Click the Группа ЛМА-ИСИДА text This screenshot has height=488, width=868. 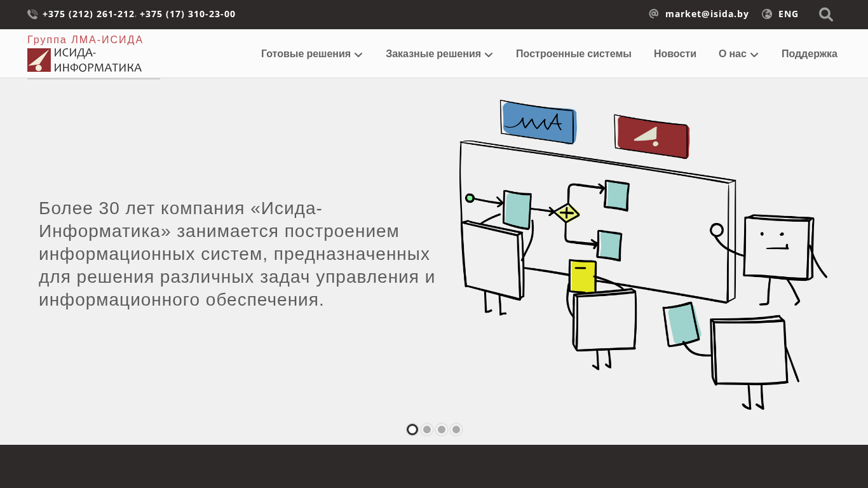point(85,40)
